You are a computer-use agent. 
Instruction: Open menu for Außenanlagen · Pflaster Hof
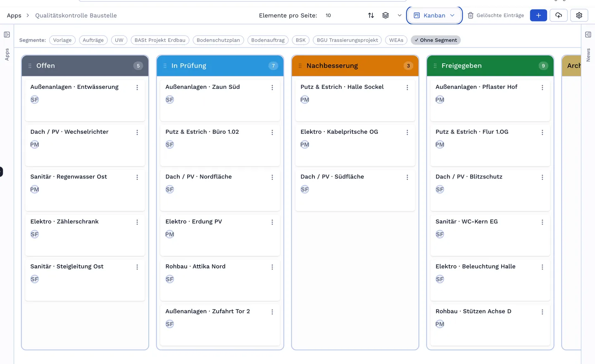(543, 88)
